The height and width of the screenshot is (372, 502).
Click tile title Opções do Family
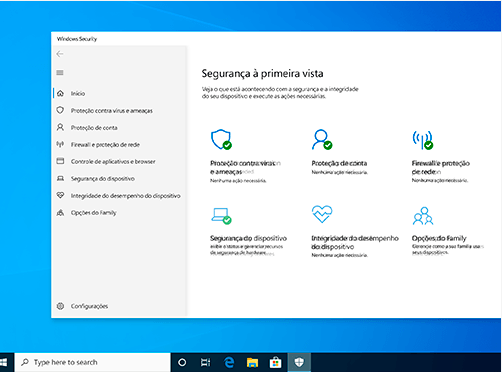[x=439, y=238]
